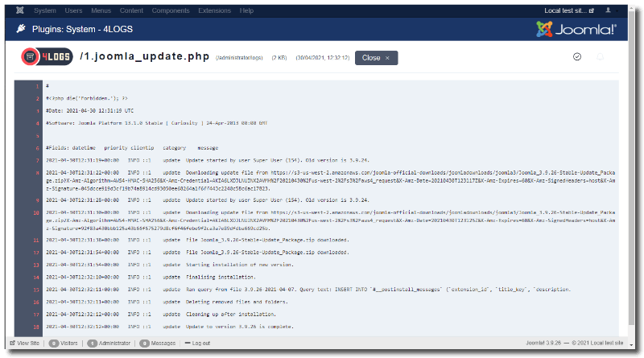
Task: Open the Components menu
Action: tap(171, 10)
